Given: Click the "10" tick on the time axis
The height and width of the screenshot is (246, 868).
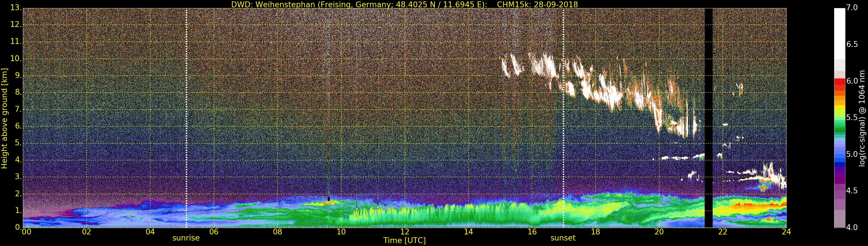Looking at the screenshot, I should coord(341,232).
